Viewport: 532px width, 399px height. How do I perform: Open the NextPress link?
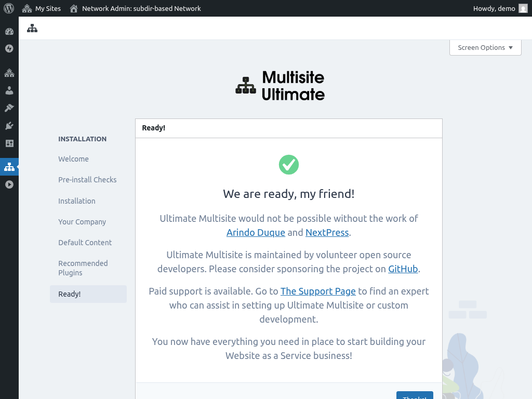point(327,232)
